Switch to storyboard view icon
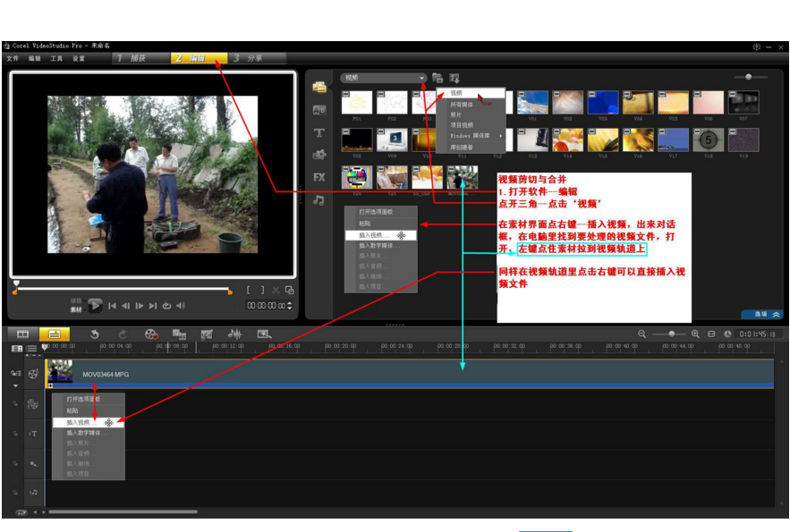This screenshot has height=532, width=790. coord(23,334)
